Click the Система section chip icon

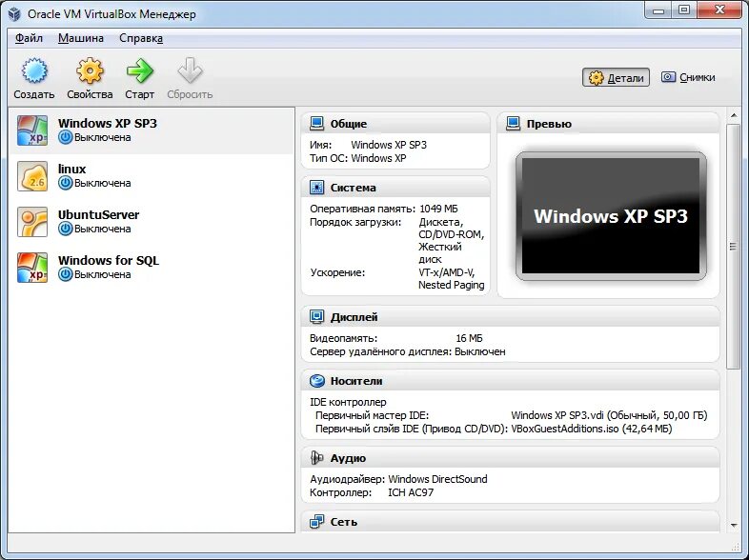(316, 188)
